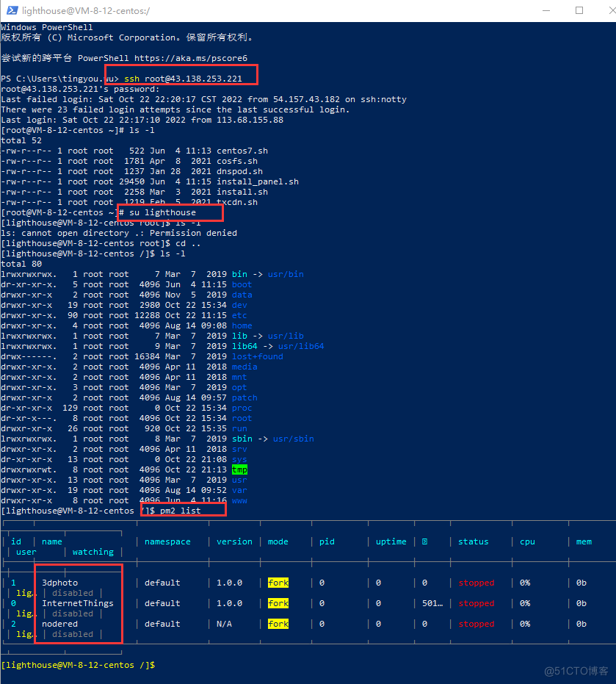Click the fork mode badge for InternetThings
Image resolution: width=616 pixels, height=684 pixels.
click(x=278, y=603)
